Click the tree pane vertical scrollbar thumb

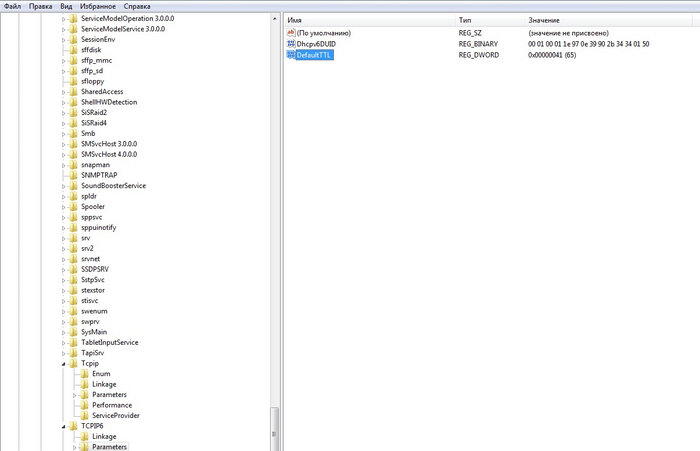click(x=275, y=429)
